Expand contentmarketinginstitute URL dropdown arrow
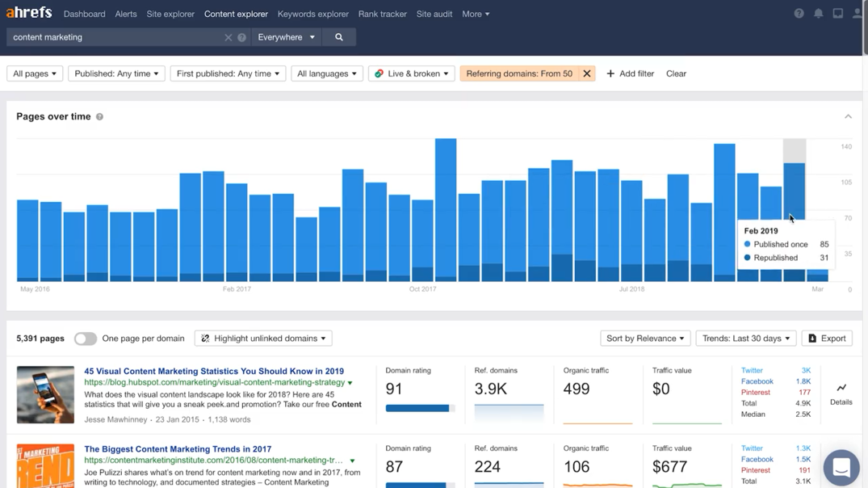The image size is (868, 488). [352, 461]
